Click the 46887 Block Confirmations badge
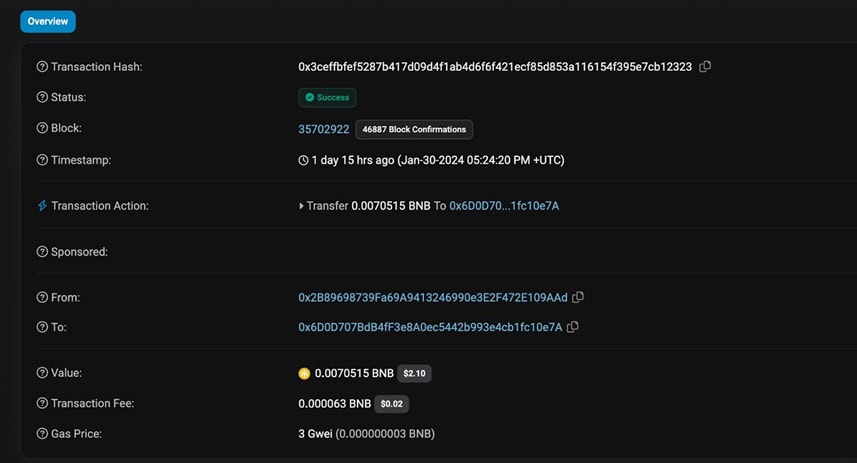Image resolution: width=857 pixels, height=463 pixels. [x=414, y=129]
